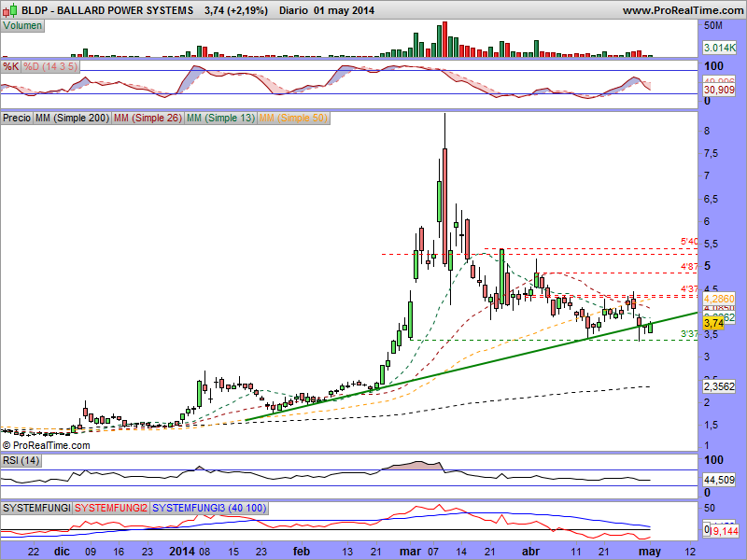This screenshot has height=560, width=747.
Task: Select the SYSTEMFUNGI2 label
Action: point(111,508)
